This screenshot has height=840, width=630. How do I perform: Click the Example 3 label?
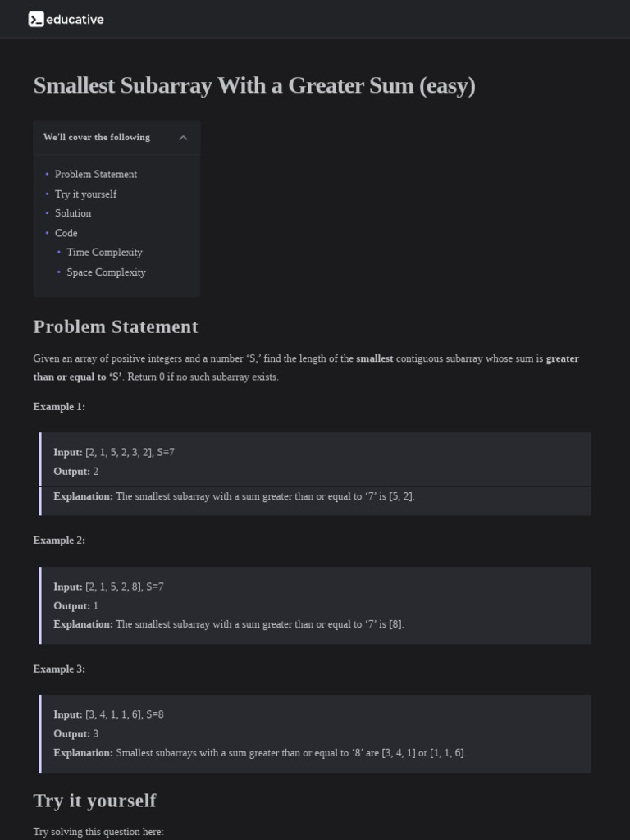pos(59,669)
